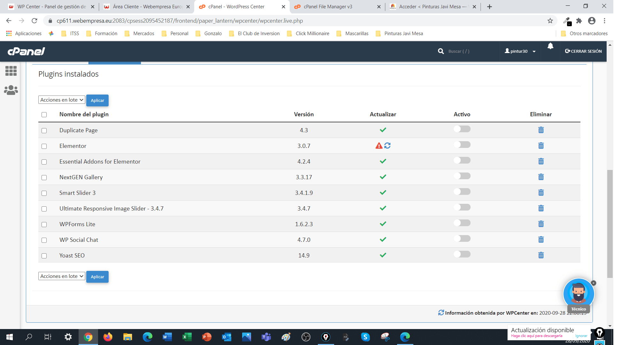Launch Firefox from the taskbar
Screen dimensions: 644x345
(108, 337)
